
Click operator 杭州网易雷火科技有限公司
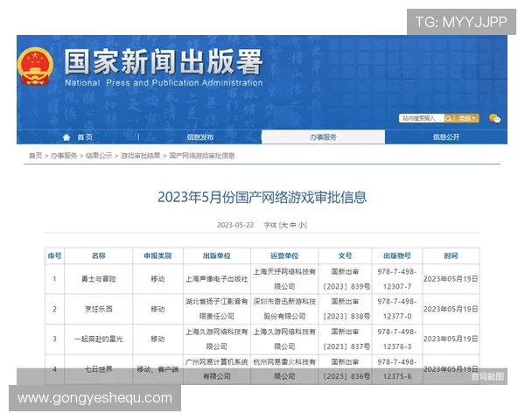[284, 369]
